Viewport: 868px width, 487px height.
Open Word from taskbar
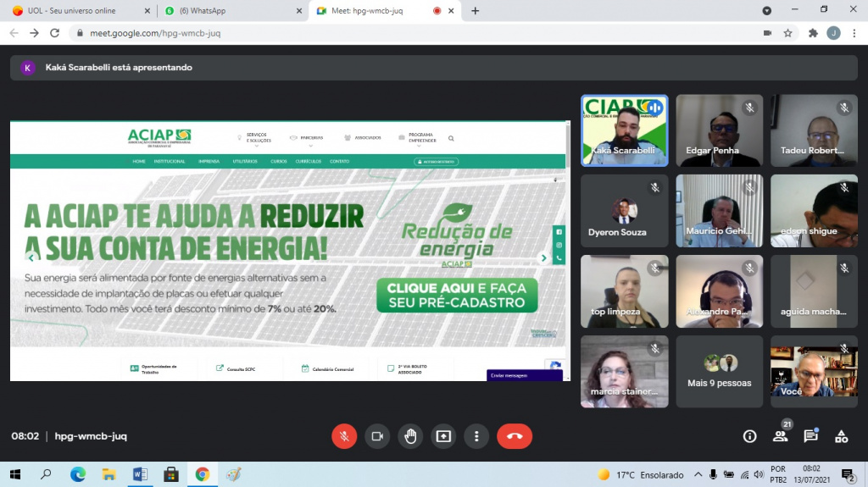point(140,474)
